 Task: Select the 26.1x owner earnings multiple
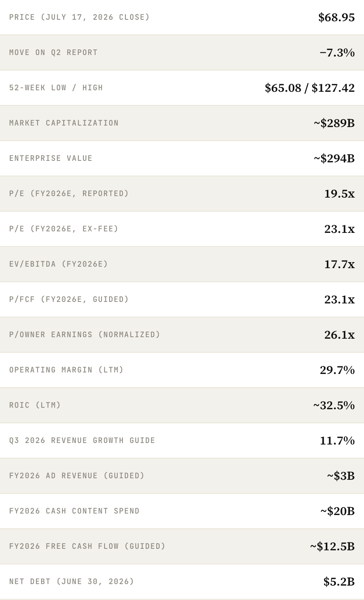point(339,335)
